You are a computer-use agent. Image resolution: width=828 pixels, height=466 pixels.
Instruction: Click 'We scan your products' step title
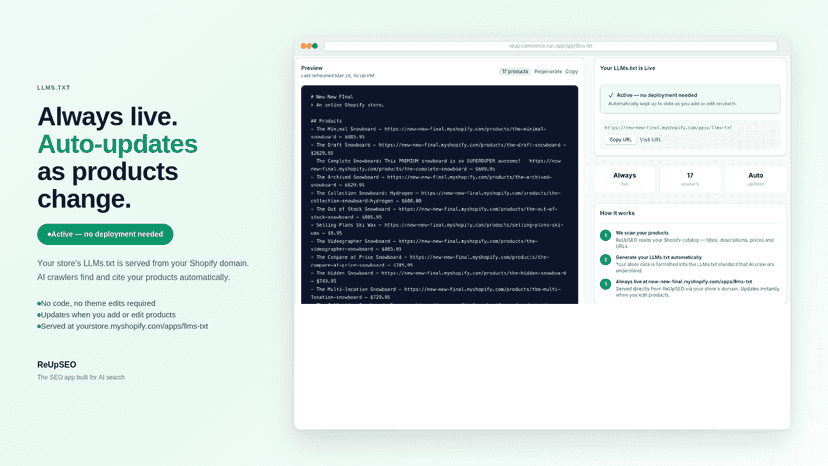tap(642, 233)
